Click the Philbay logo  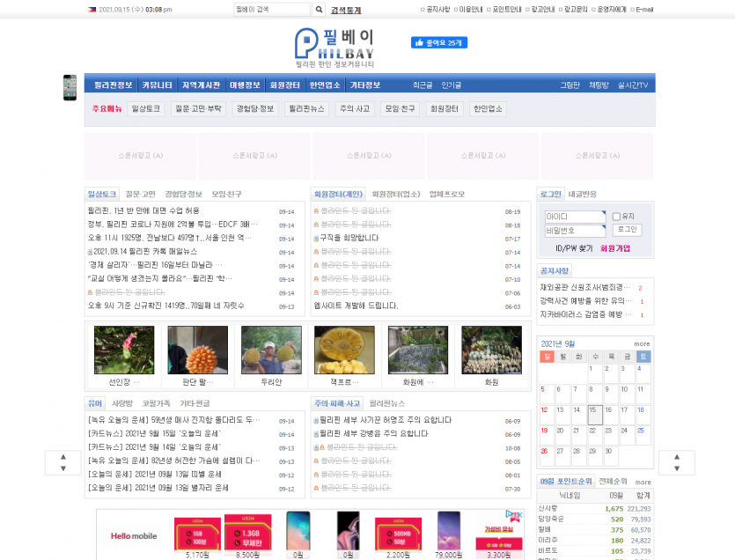click(334, 48)
